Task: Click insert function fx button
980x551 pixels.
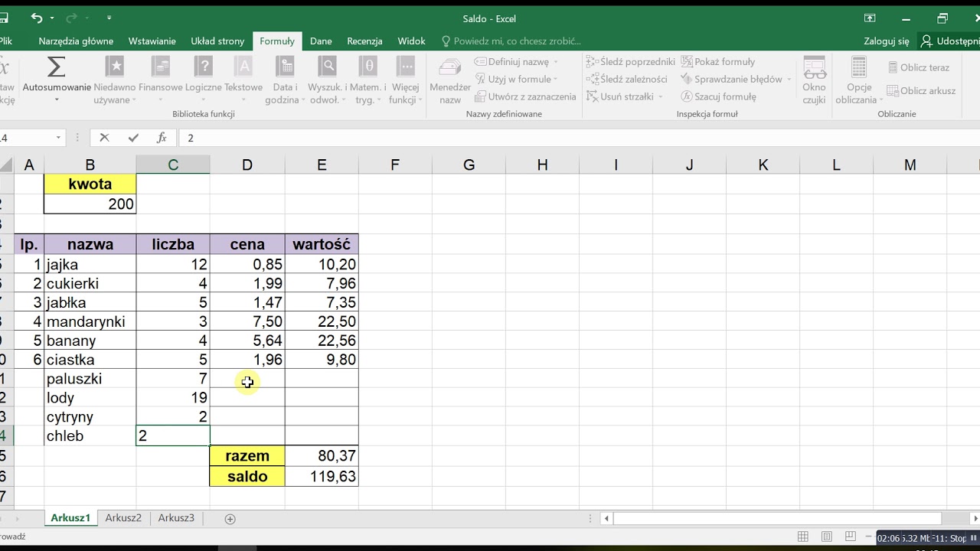Action: pos(162,138)
